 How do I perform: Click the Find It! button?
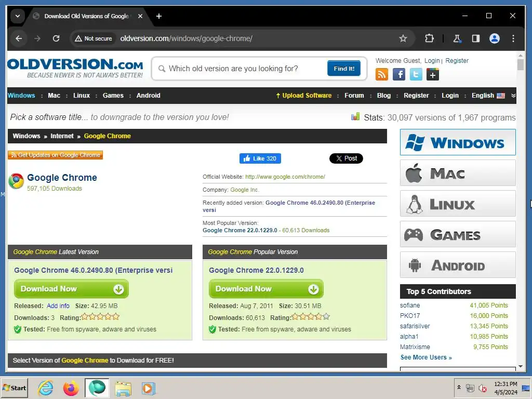click(344, 69)
